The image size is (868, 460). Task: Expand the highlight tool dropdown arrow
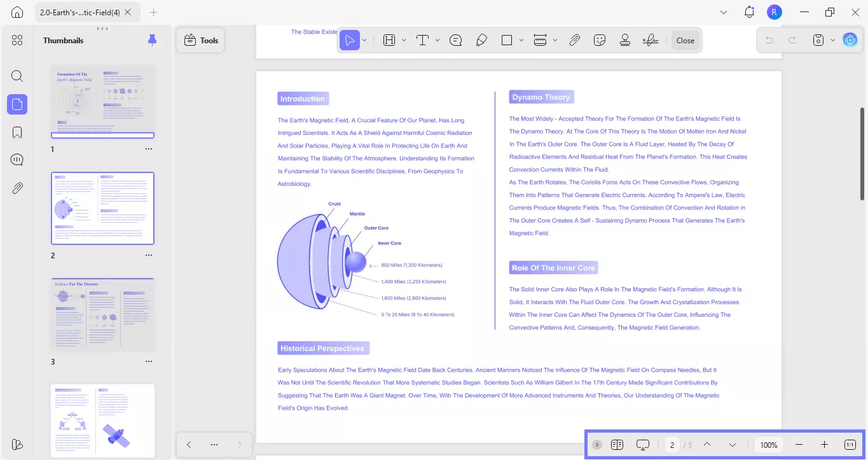point(404,40)
